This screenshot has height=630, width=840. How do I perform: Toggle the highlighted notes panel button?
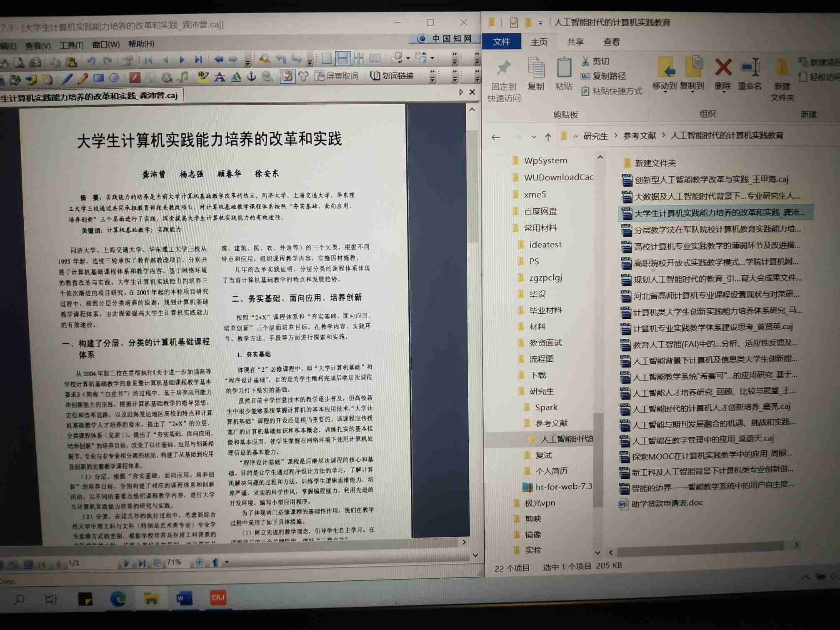pos(287,76)
